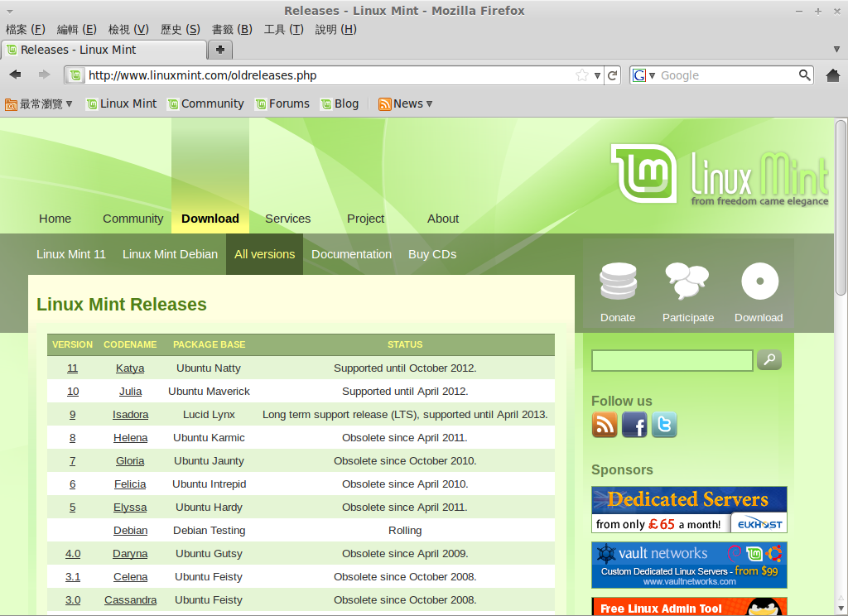Click the Donate coins icon
Screen dimensions: 848x616
(618, 282)
